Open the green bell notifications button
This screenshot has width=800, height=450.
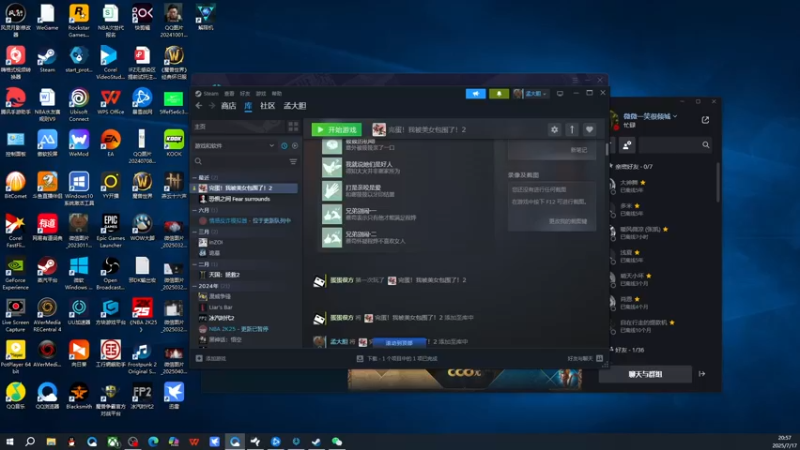(x=499, y=93)
